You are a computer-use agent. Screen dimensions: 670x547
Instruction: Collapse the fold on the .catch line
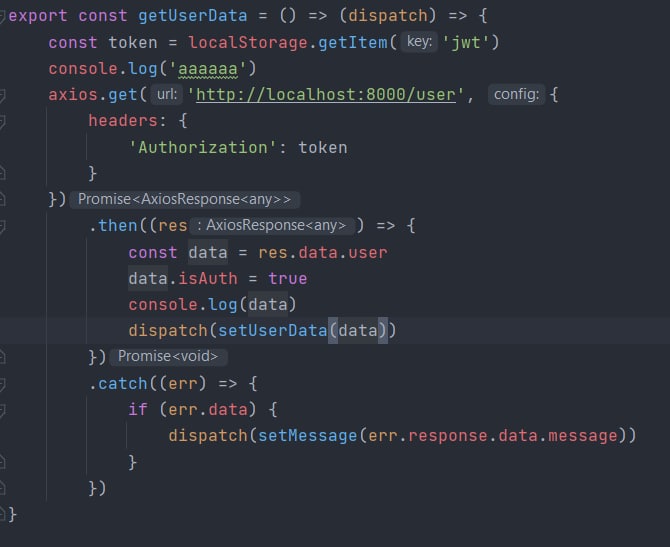click(x=2, y=384)
